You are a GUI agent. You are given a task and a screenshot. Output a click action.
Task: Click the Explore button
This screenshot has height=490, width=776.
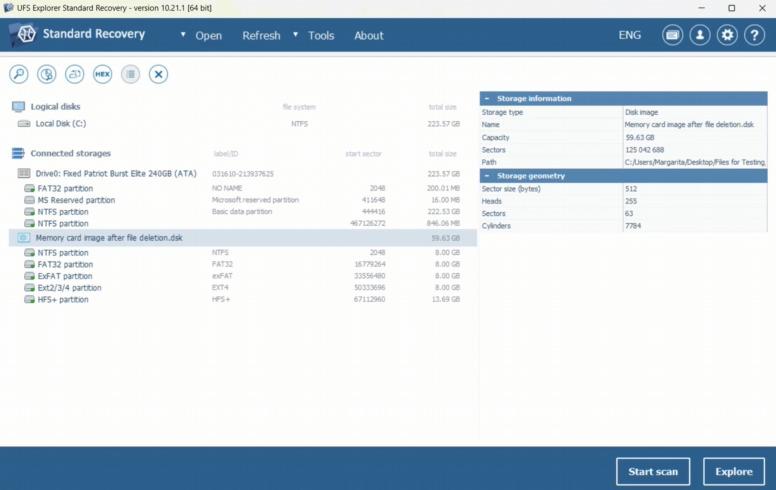(x=734, y=472)
